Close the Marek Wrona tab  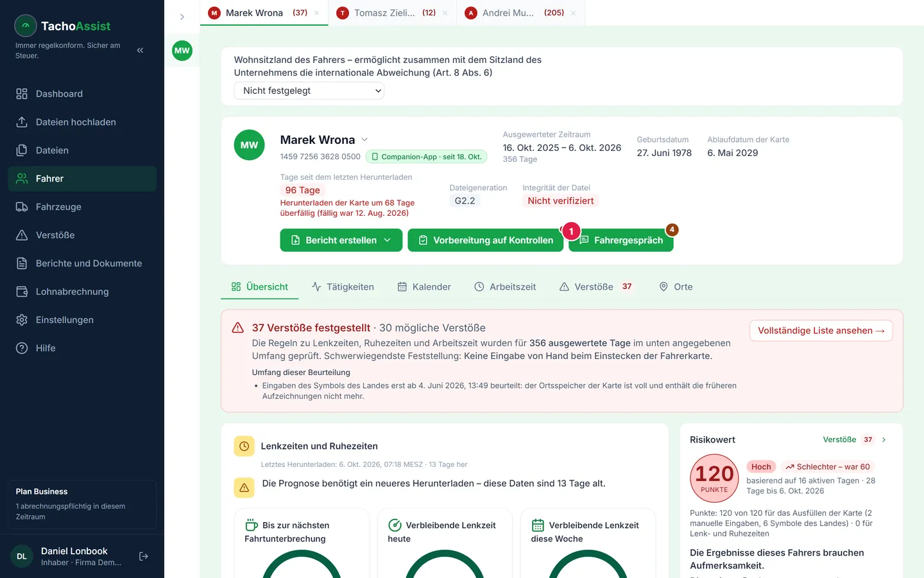pos(316,13)
